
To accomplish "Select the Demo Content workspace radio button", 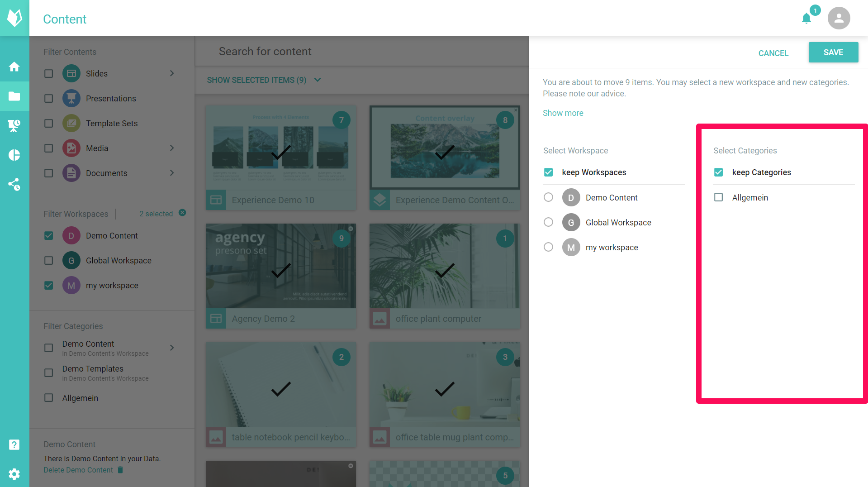I will tap(549, 197).
